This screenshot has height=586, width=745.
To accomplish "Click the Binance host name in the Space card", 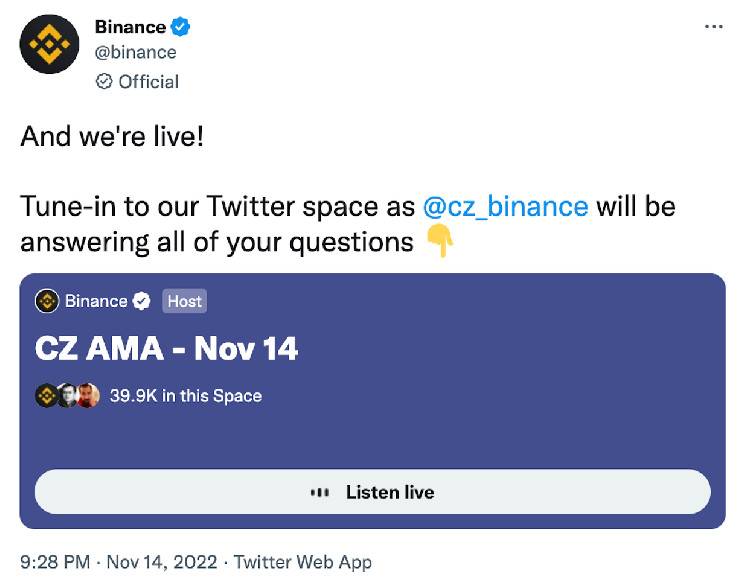I will click(96, 301).
